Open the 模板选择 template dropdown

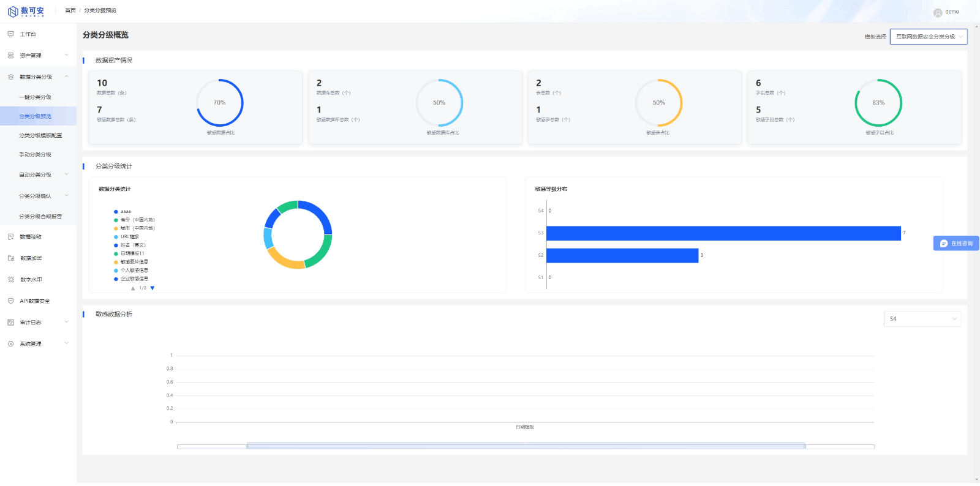(x=928, y=37)
